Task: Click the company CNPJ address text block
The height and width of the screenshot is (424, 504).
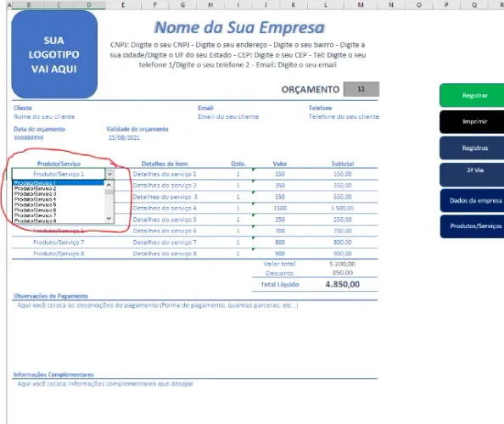Action: pyautogui.click(x=238, y=54)
